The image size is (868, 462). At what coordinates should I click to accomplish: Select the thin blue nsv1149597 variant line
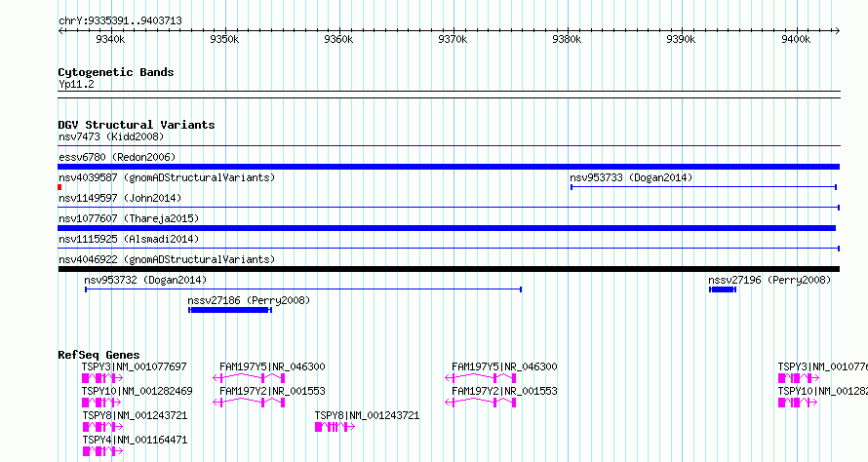[x=449, y=208]
